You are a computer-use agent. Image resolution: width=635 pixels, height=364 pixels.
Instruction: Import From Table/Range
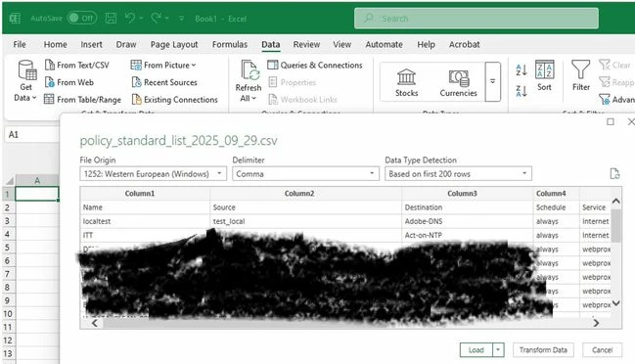[x=82, y=99]
